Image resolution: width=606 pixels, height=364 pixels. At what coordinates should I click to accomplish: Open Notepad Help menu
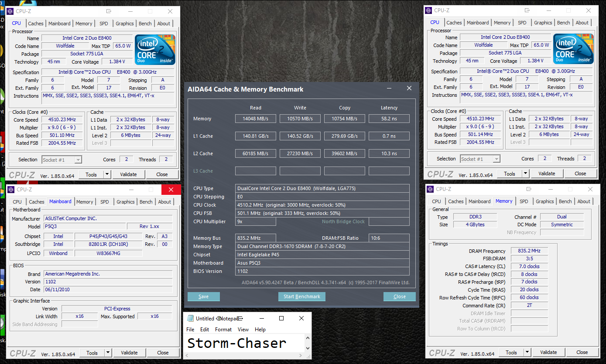[x=260, y=330]
